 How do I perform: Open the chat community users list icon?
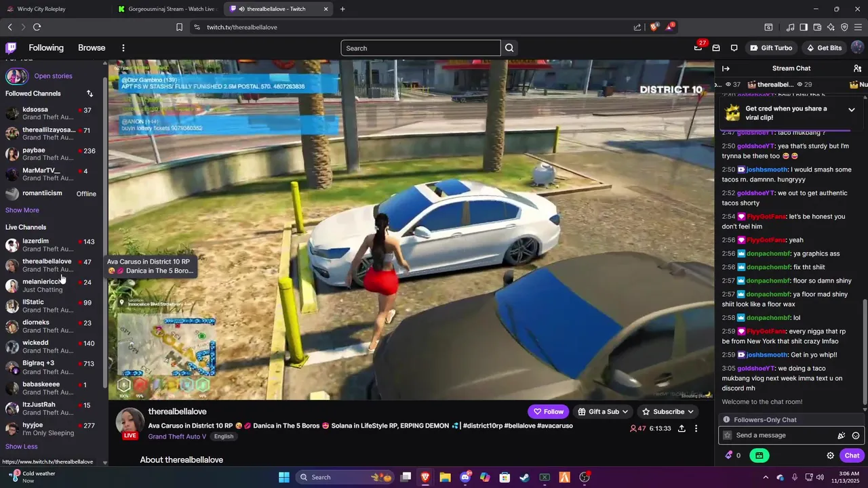pyautogui.click(x=857, y=68)
